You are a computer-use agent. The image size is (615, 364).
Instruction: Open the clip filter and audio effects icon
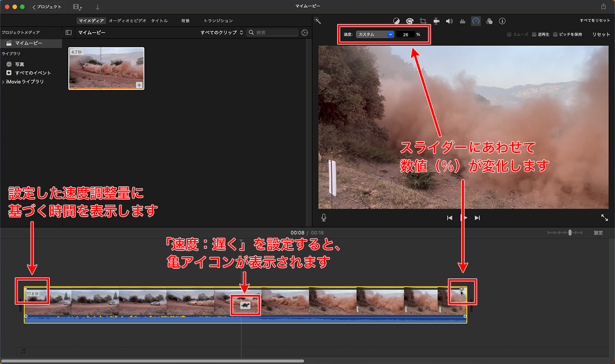click(x=489, y=21)
